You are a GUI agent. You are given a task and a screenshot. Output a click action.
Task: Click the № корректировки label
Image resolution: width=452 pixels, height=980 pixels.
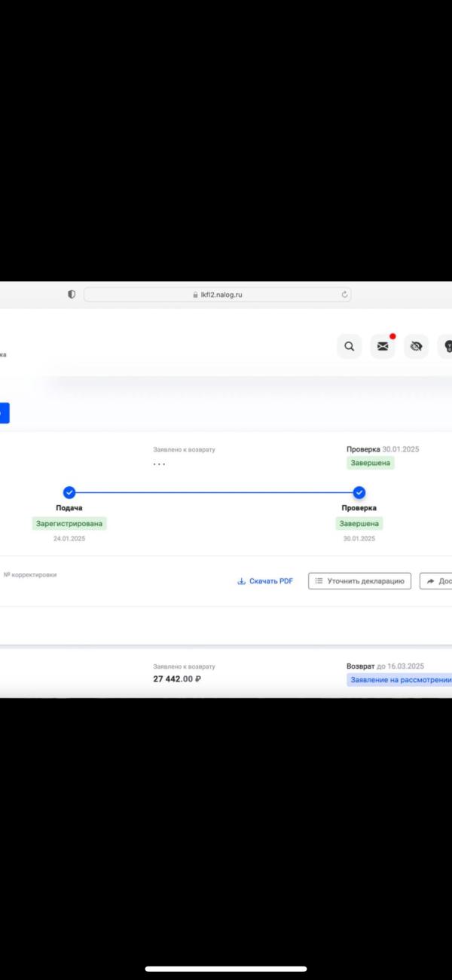pyautogui.click(x=30, y=574)
